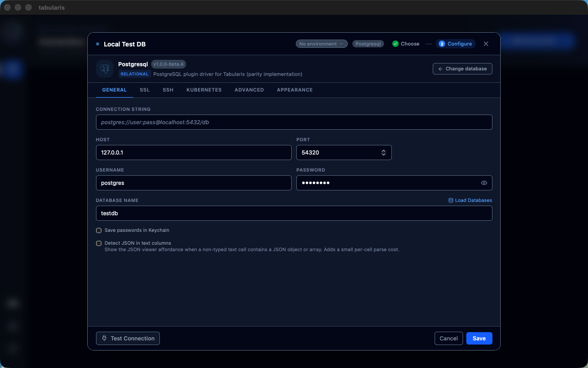Click the green Choose step checkmark

[396, 44]
